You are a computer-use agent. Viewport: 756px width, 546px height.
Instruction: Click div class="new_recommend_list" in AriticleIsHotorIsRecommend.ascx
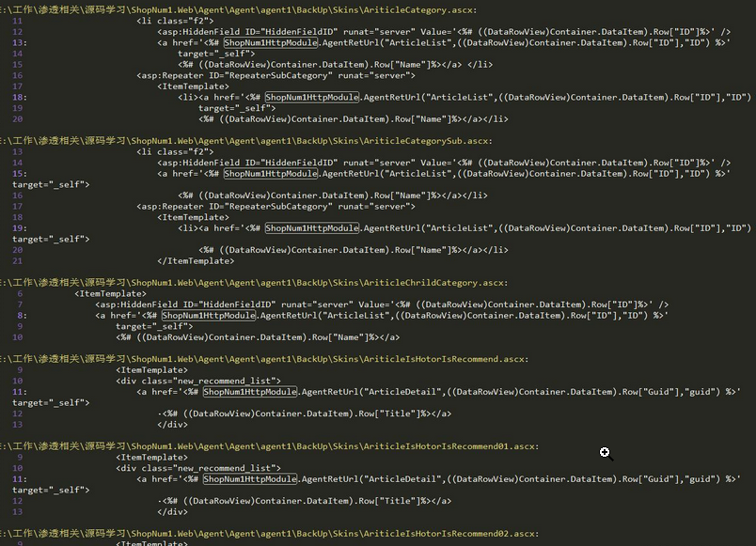pyautogui.click(x=198, y=382)
